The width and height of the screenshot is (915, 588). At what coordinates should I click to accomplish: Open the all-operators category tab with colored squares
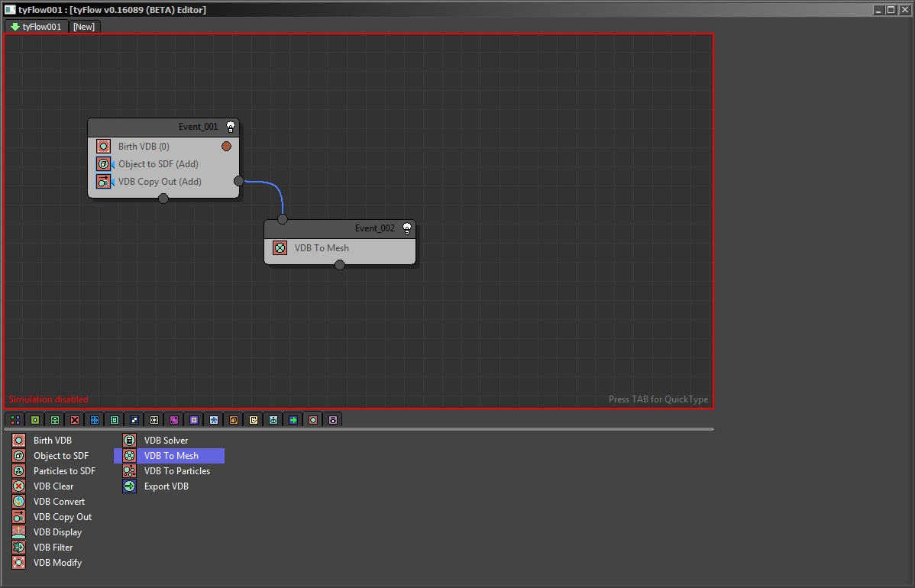[x=15, y=420]
